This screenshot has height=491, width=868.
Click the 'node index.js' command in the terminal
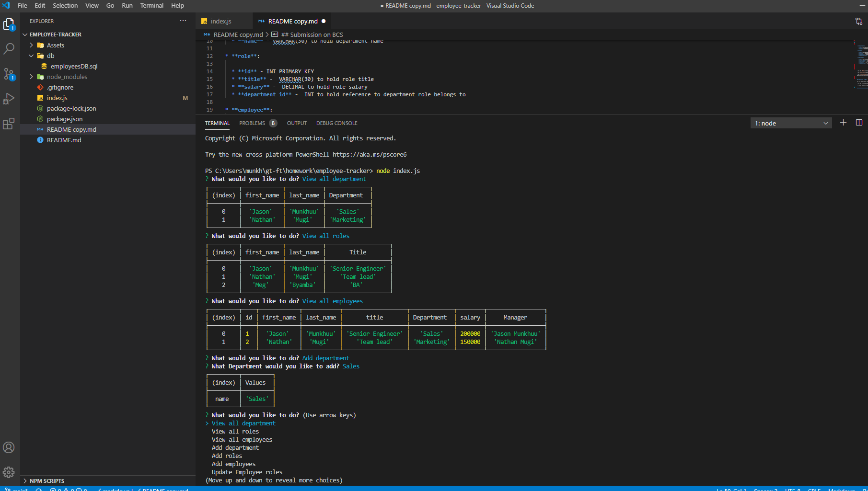(398, 171)
